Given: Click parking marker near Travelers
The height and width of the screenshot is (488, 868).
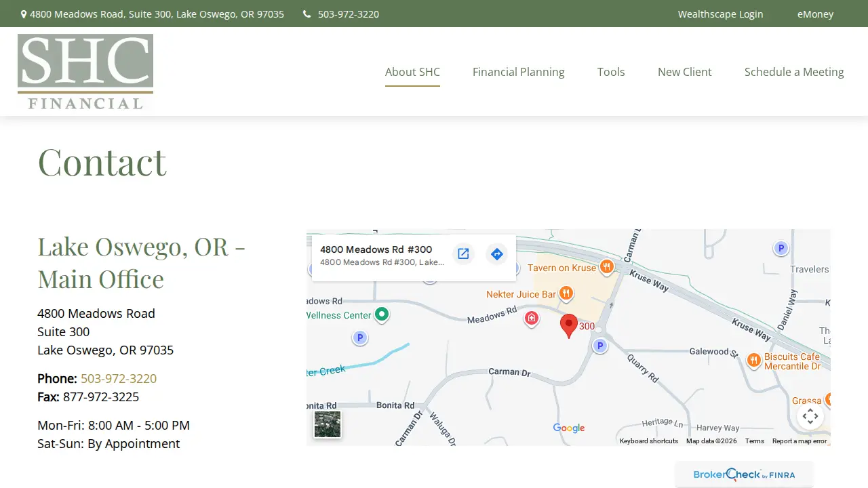Looking at the screenshot, I should coord(781,249).
